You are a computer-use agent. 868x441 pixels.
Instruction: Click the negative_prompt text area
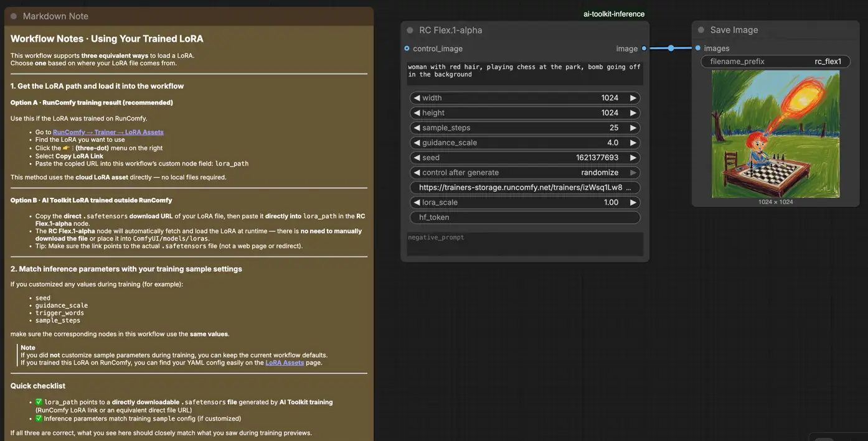pos(525,244)
